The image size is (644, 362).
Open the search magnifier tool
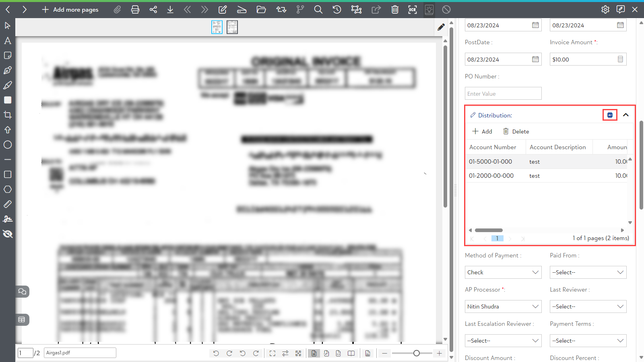[318, 10]
